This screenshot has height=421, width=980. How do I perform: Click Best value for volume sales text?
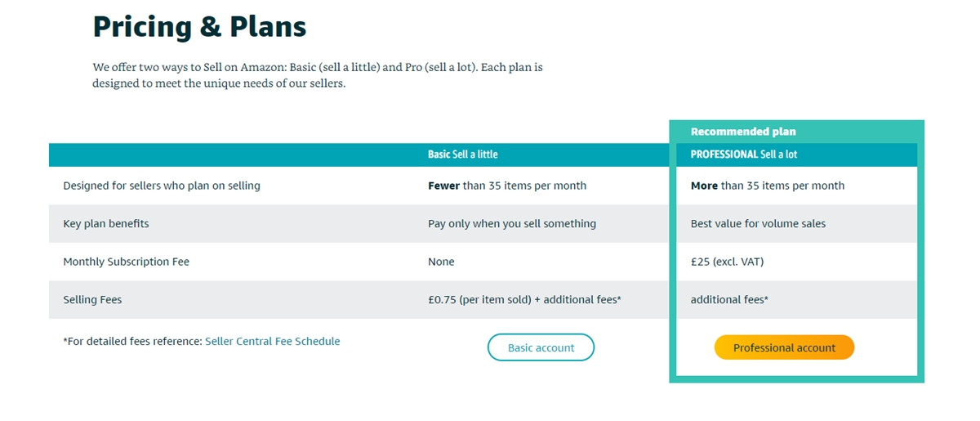click(x=758, y=223)
